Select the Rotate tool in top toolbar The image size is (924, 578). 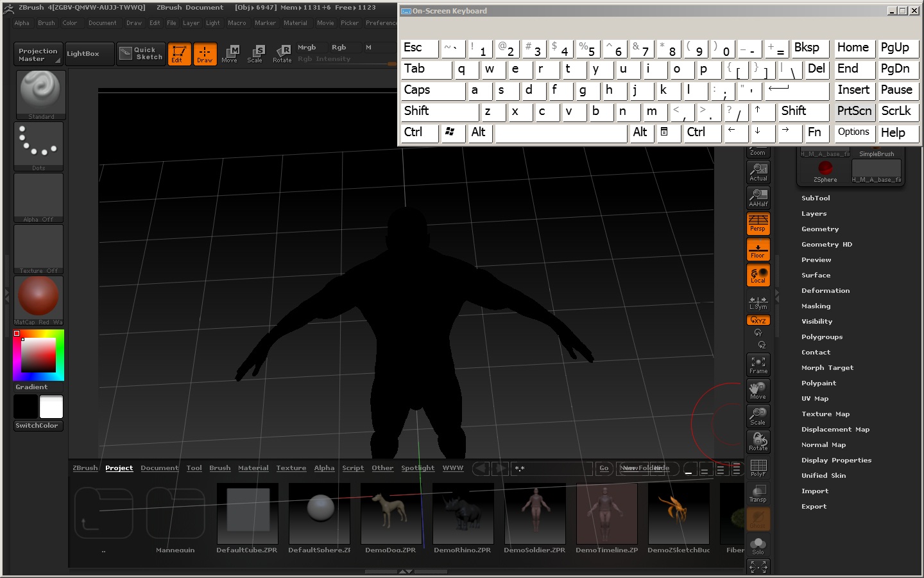coord(282,54)
